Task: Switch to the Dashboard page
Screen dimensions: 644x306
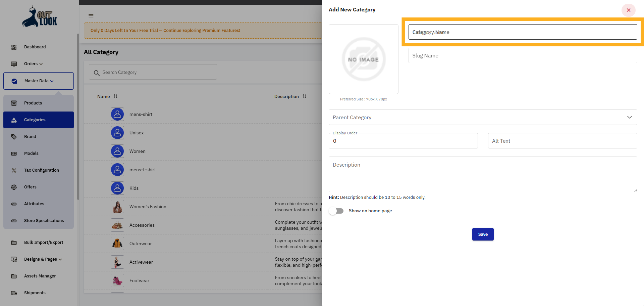Action: (35, 47)
